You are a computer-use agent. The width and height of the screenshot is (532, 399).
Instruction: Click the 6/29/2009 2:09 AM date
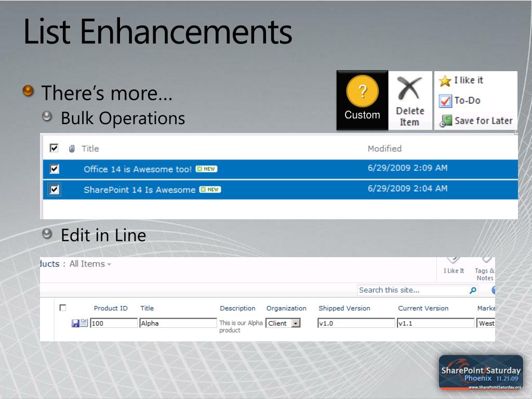[x=407, y=168]
